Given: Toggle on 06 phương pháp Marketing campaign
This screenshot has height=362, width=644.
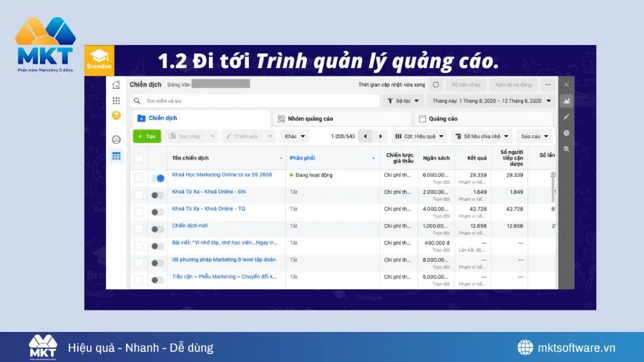Looking at the screenshot, I should [x=157, y=263].
